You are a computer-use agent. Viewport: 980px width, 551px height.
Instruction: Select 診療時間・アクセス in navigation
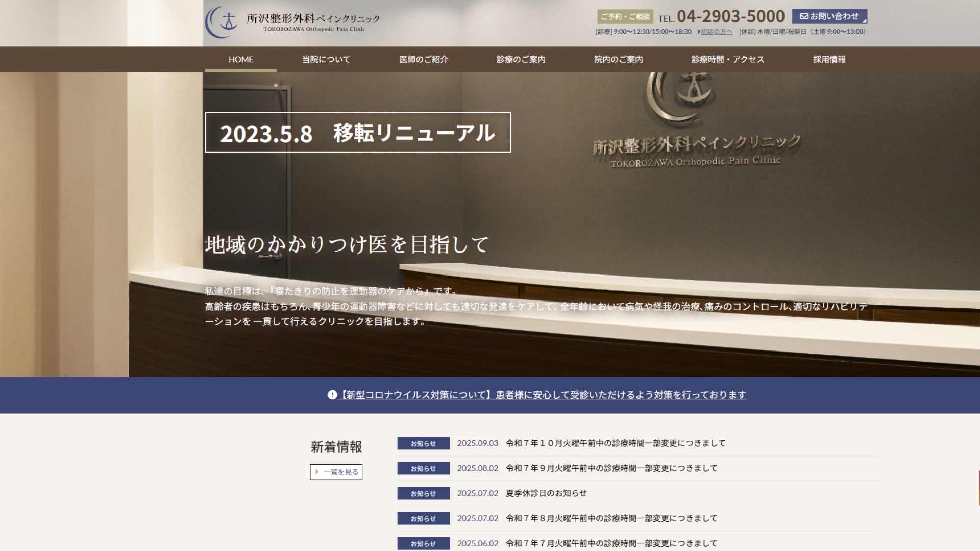pyautogui.click(x=727, y=59)
